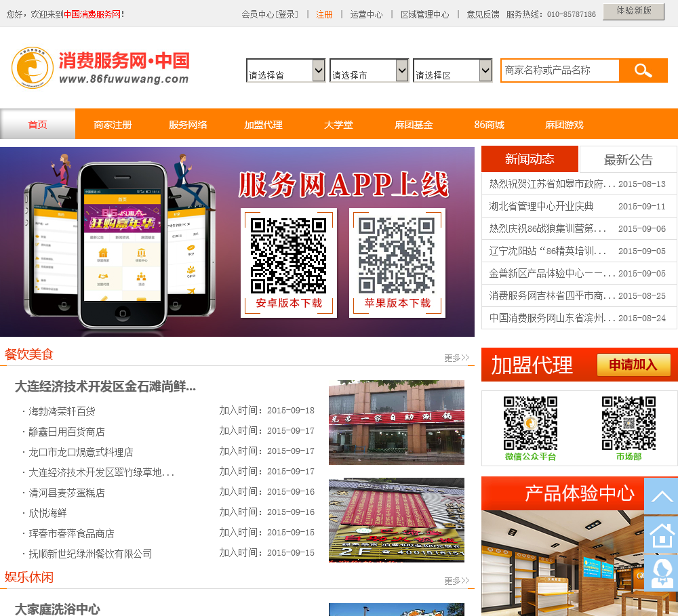Click the Apple version download QR code
The image size is (678, 616).
tap(397, 256)
